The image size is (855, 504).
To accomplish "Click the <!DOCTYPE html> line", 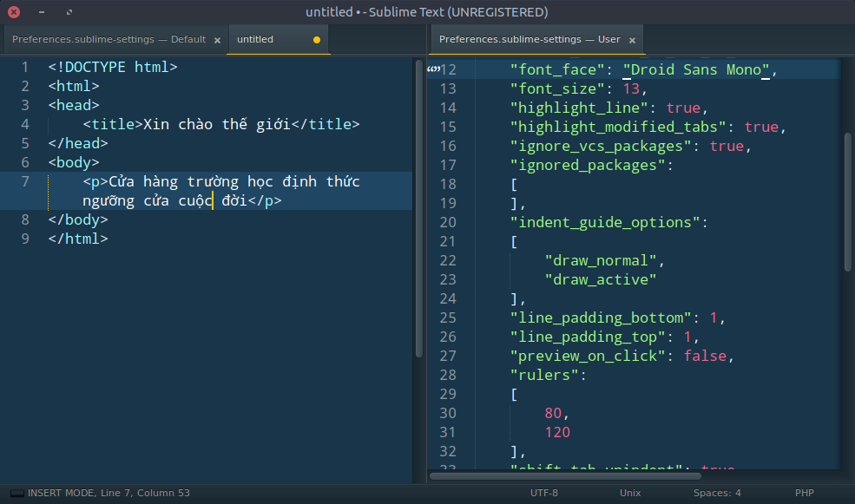I will (112, 67).
